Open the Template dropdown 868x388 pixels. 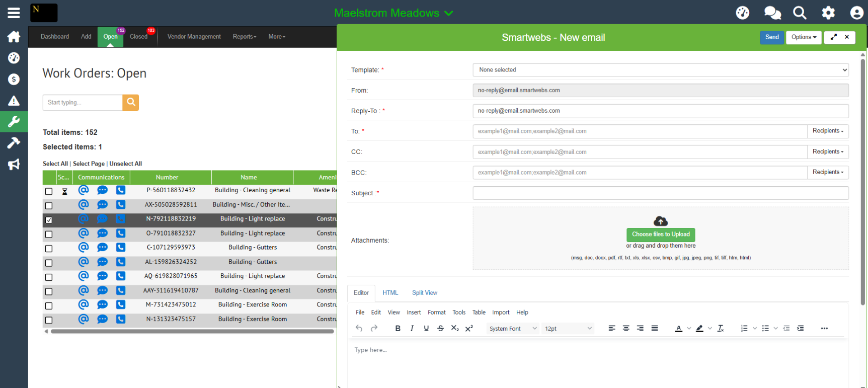(x=660, y=70)
